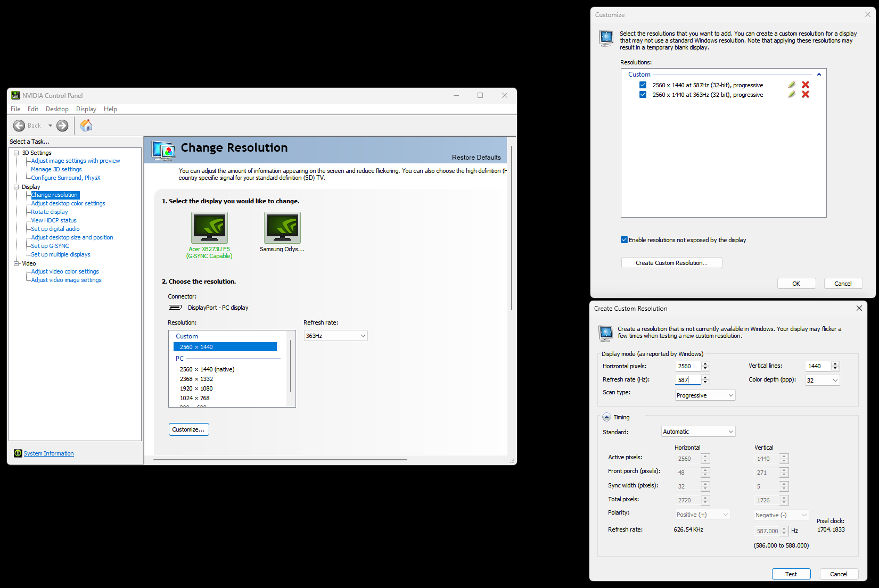
Task: Click the Refresh rate Hz input field
Action: [x=688, y=380]
